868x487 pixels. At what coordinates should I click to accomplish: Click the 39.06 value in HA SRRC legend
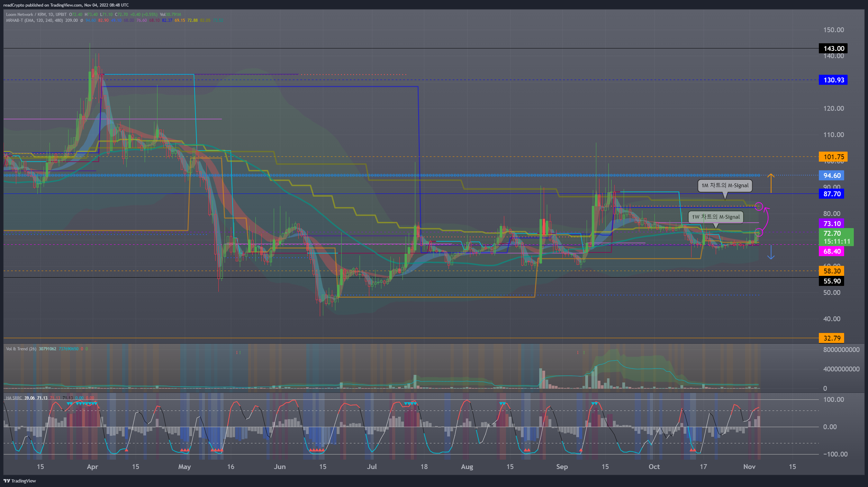click(x=29, y=398)
